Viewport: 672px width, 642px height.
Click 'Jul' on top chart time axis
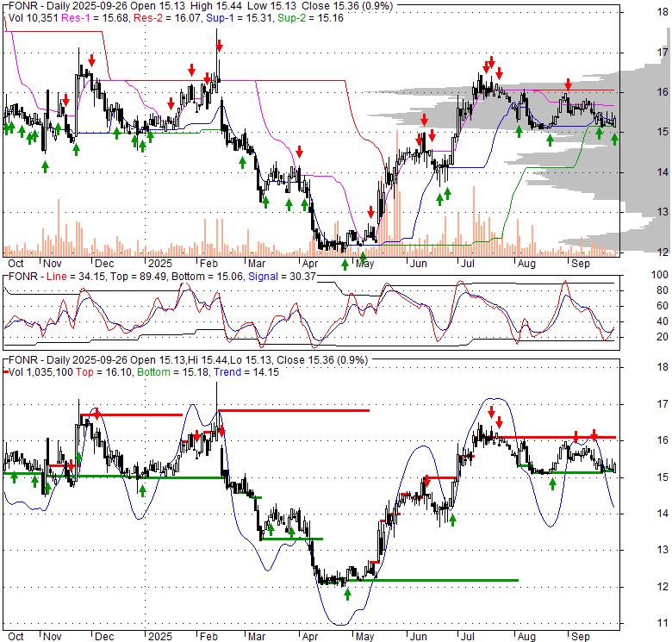467,264
